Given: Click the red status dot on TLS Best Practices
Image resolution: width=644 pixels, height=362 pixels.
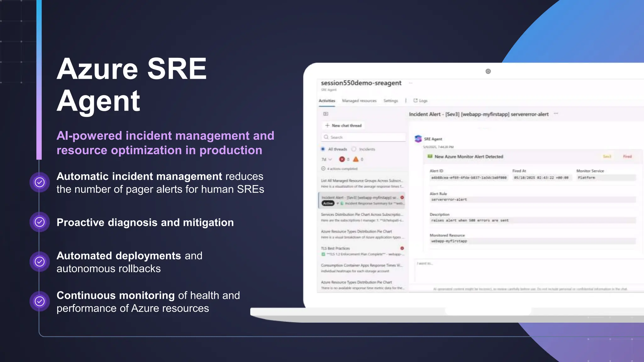Looking at the screenshot, I should point(402,248).
